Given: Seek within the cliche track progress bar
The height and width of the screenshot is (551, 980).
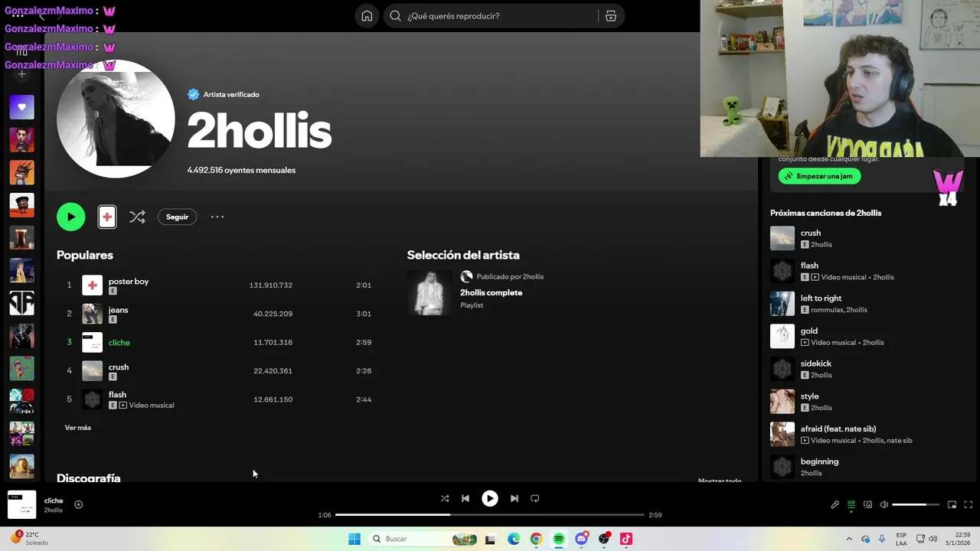Looking at the screenshot, I should 490,515.
